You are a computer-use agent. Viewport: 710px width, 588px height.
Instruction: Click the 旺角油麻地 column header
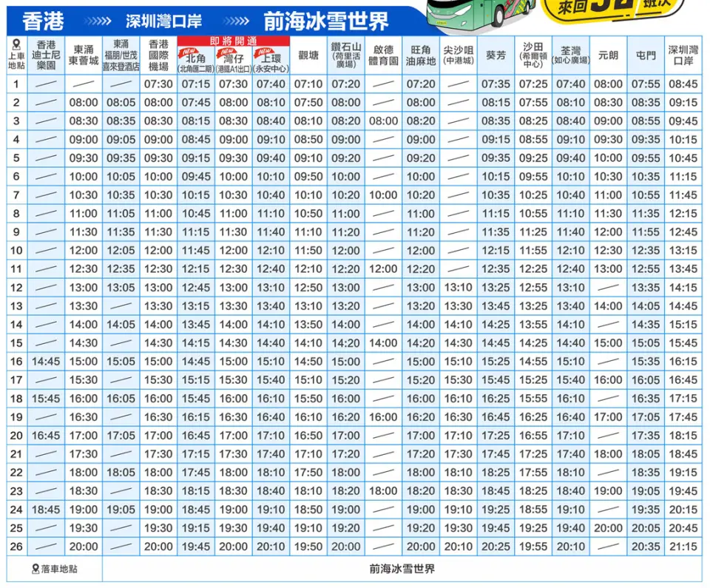point(421,55)
